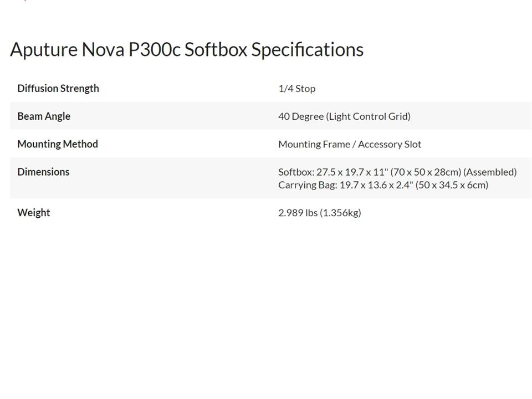Image resolution: width=532 pixels, height=399 pixels.
Task: Click the (Assembled) text in Dimensions row
Action: (x=490, y=172)
